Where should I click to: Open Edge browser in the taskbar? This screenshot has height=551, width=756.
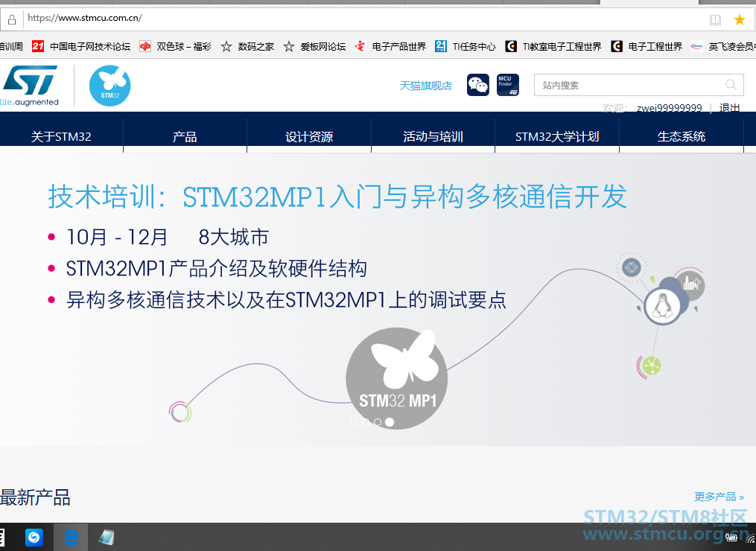[71, 537]
